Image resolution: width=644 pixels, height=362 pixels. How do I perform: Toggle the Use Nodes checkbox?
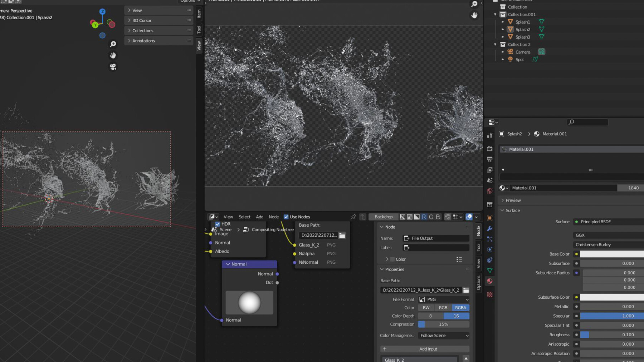(x=286, y=217)
